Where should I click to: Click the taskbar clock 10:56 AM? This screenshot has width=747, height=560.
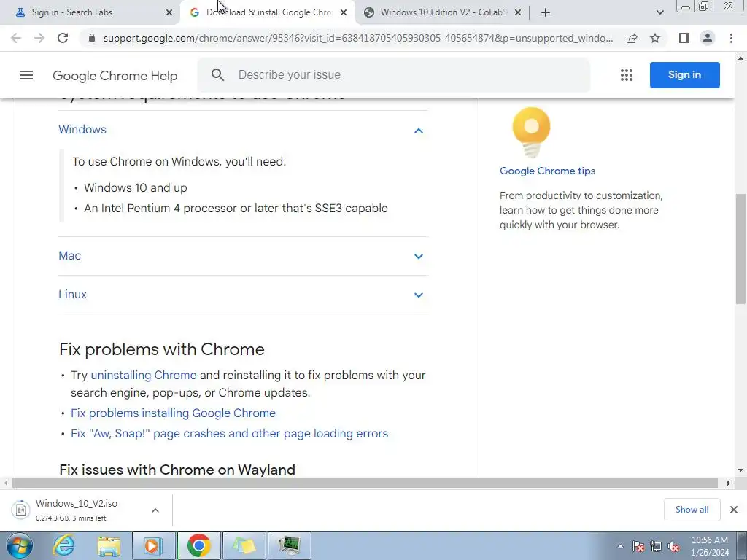click(710, 546)
